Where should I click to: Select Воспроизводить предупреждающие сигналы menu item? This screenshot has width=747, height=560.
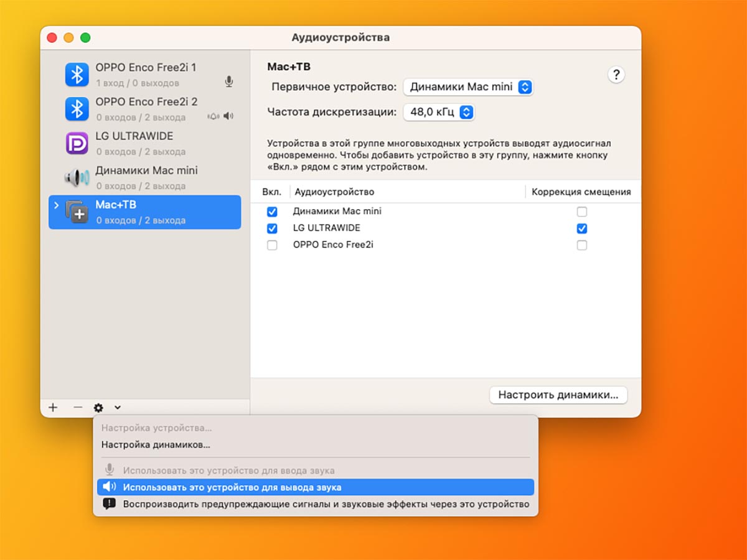316,504
